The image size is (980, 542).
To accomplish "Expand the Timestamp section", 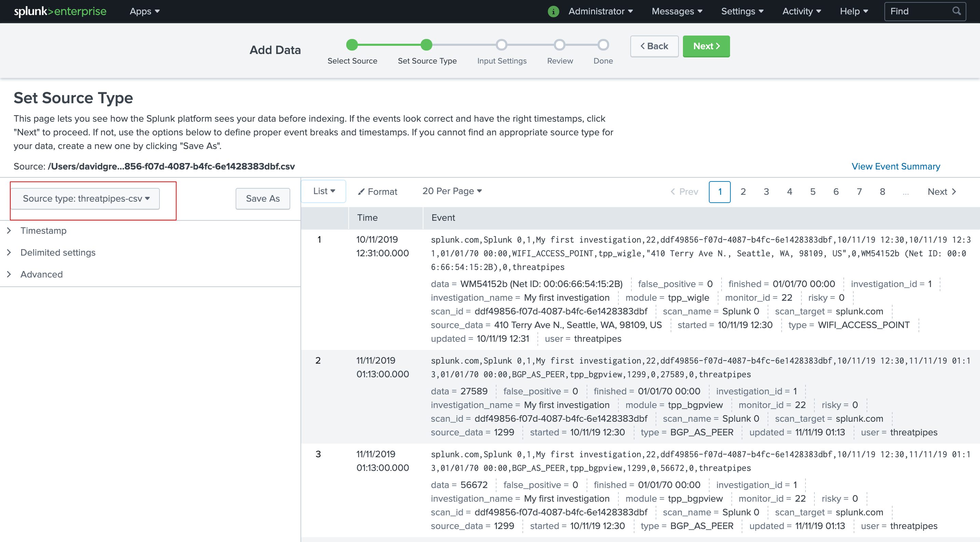I will (x=10, y=231).
